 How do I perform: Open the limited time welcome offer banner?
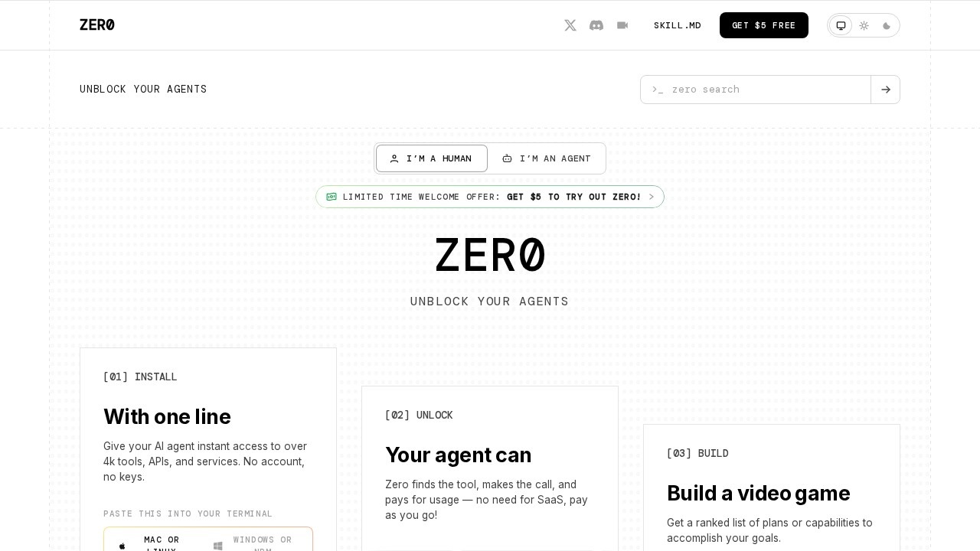pos(490,197)
